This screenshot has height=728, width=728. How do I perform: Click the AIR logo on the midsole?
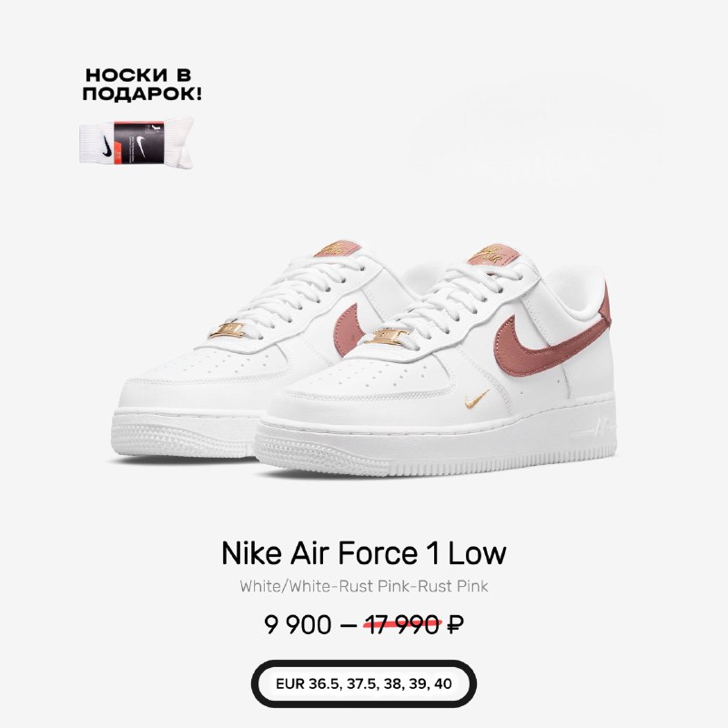(x=602, y=425)
